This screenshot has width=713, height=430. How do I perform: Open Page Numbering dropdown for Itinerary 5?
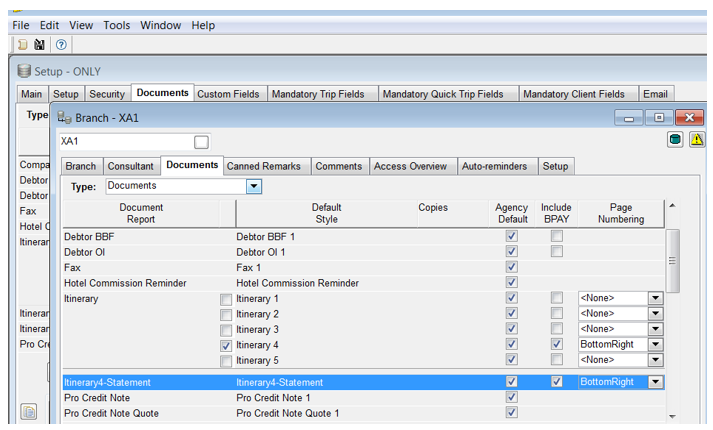[655, 360]
